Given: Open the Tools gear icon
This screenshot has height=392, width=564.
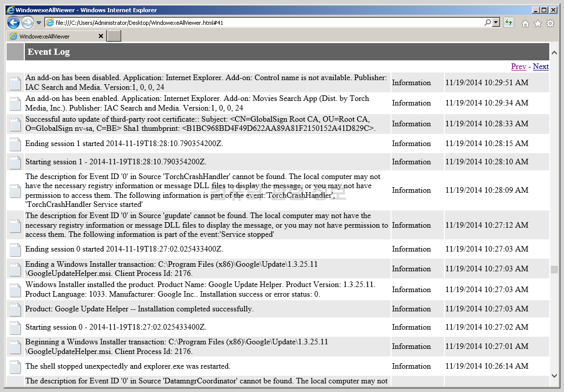Looking at the screenshot, I should point(550,23).
